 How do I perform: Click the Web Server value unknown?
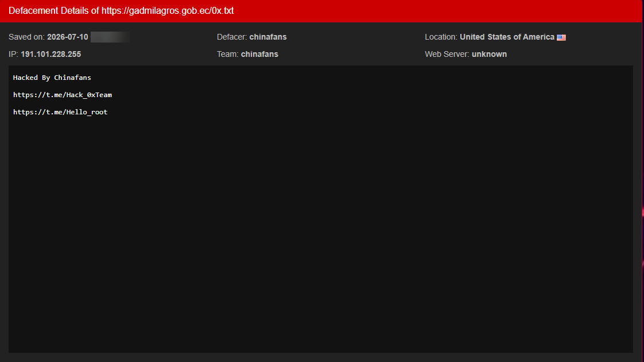(489, 54)
